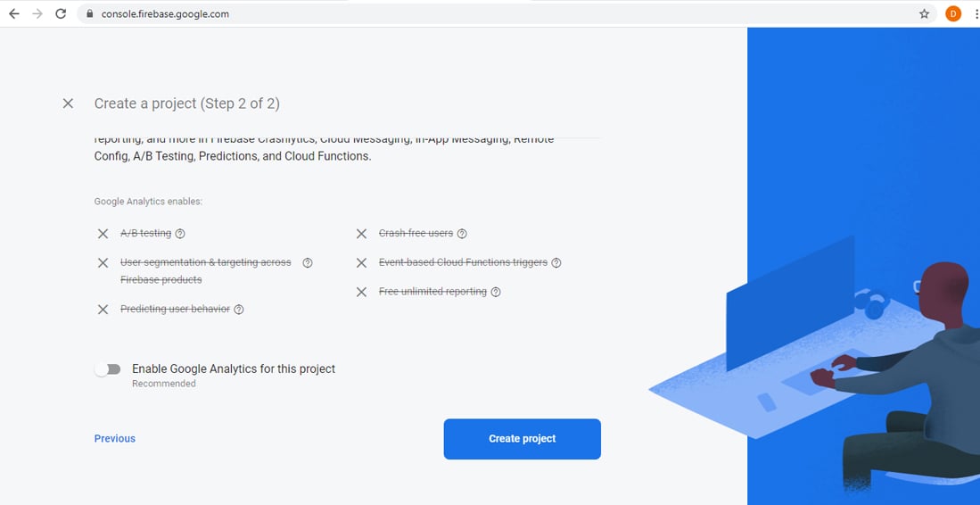Click the Crash-free users feature text
The width and height of the screenshot is (980, 505).
pos(416,233)
